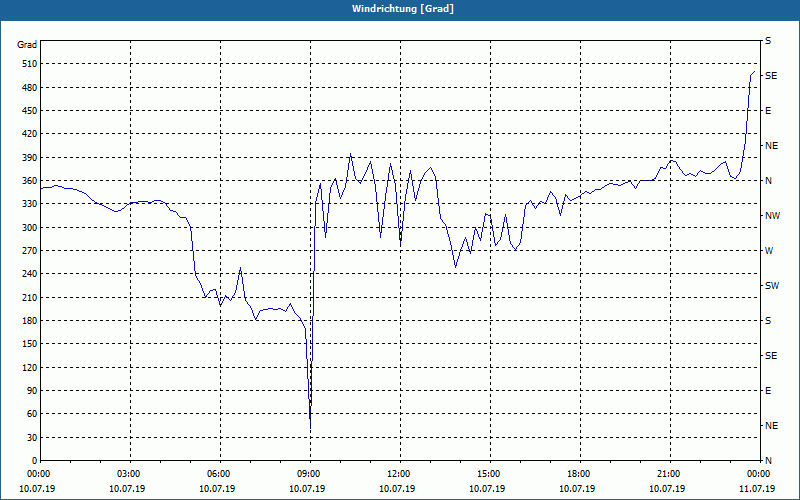
Task: Select the N compass label level with 360
Action: coord(768,181)
